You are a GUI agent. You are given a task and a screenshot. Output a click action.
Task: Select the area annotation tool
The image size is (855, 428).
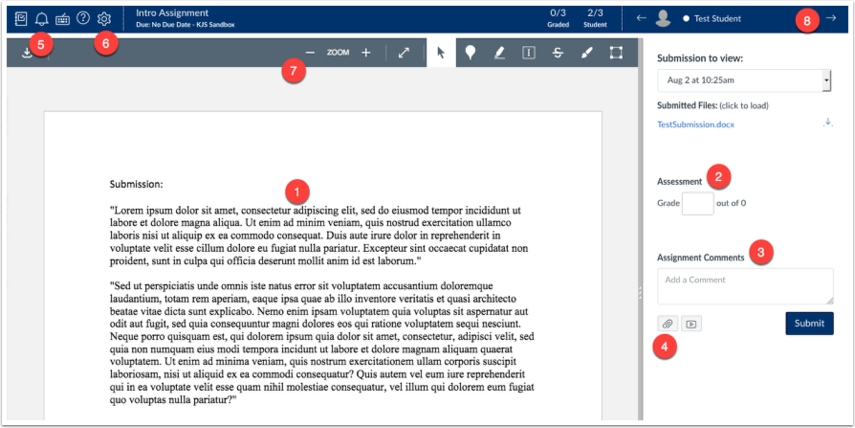tap(616, 53)
